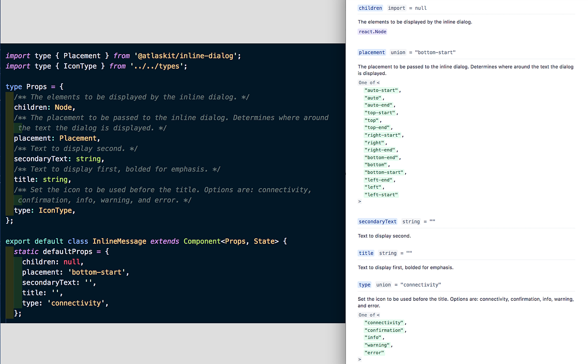
Task: Click the react.Node type badge
Action: 372,31
